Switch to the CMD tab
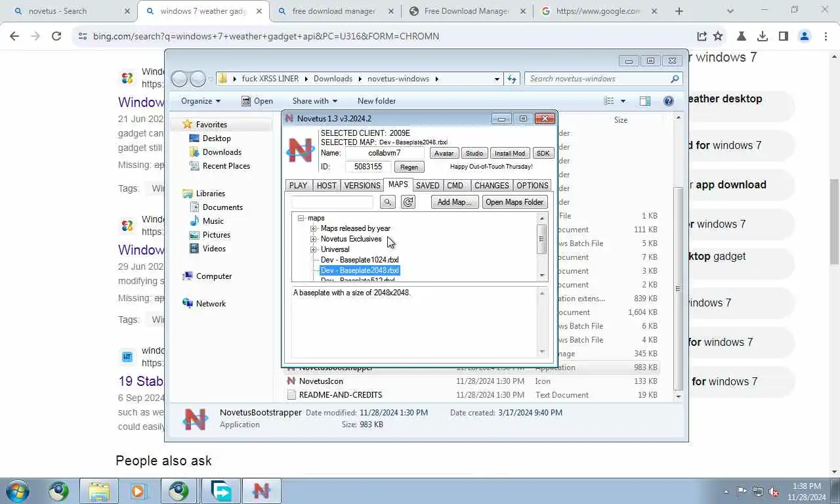The image size is (840, 504). (455, 186)
